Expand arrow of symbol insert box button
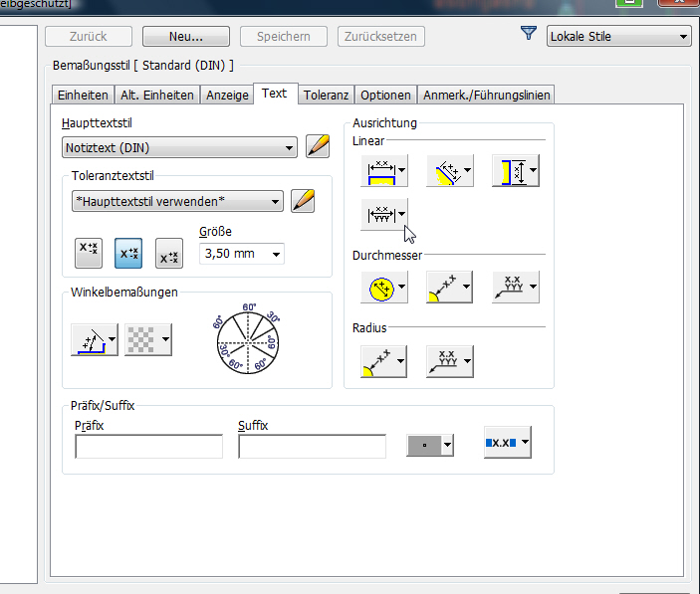 click(447, 445)
